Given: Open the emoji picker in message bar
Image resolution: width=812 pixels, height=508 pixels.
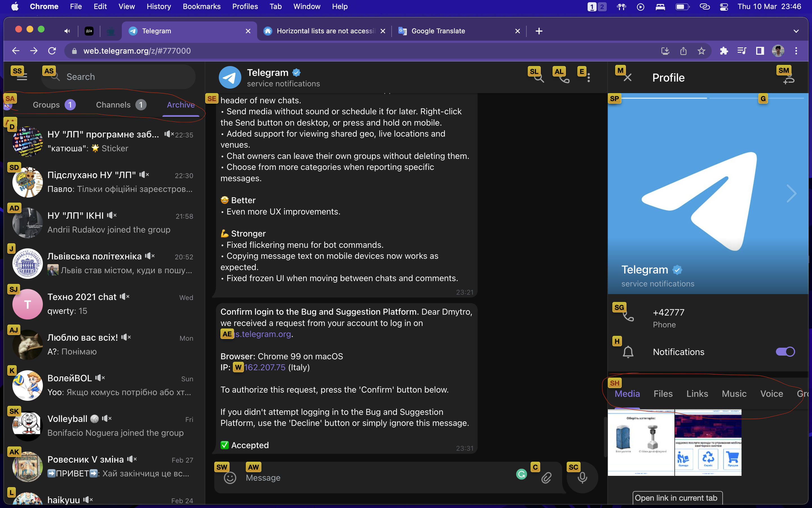Looking at the screenshot, I should pos(230,478).
